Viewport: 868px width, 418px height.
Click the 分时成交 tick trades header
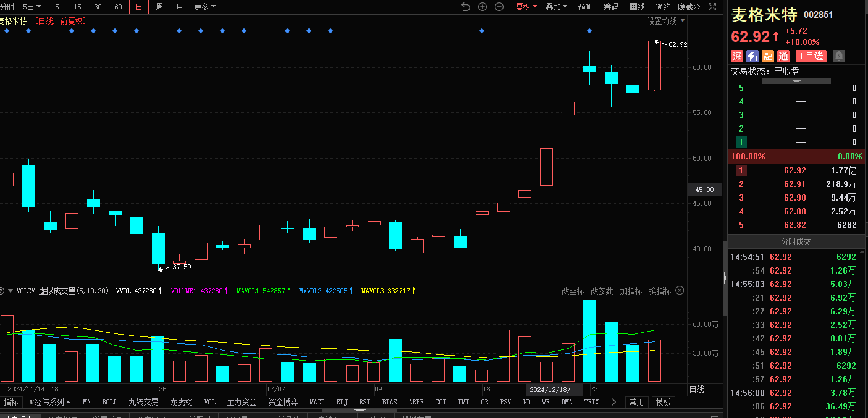tap(796, 241)
